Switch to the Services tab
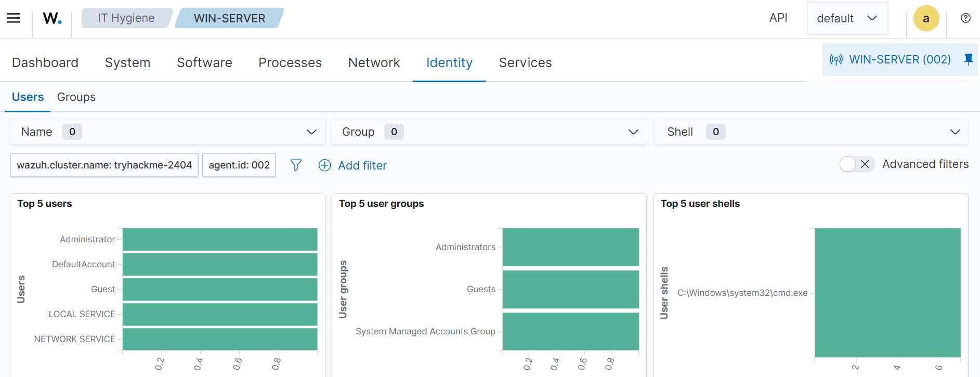 pyautogui.click(x=525, y=62)
